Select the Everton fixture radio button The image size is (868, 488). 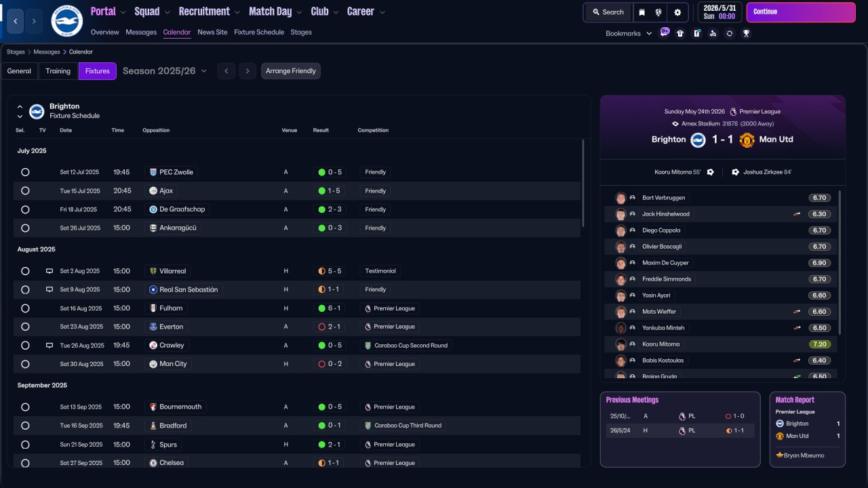pyautogui.click(x=25, y=327)
